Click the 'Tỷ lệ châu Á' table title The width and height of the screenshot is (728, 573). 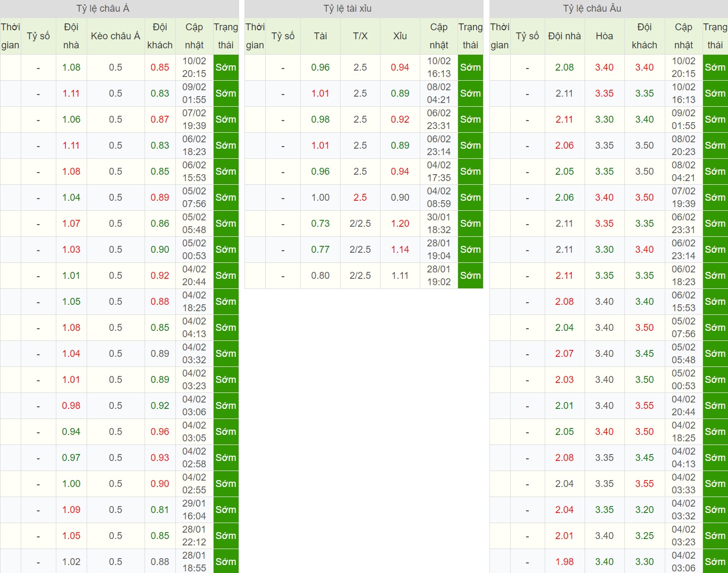pos(103,8)
